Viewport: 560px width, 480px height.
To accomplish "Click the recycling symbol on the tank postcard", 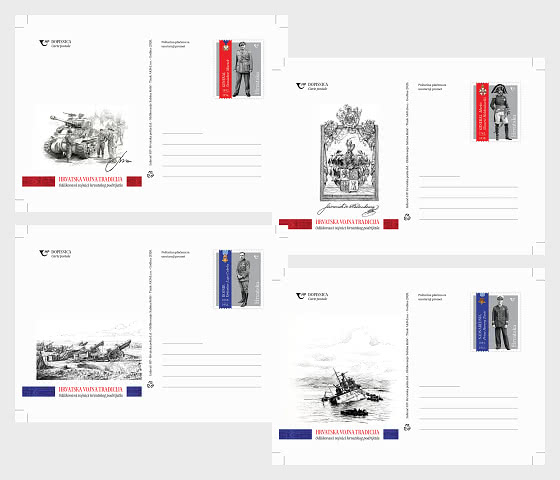I will (150, 174).
